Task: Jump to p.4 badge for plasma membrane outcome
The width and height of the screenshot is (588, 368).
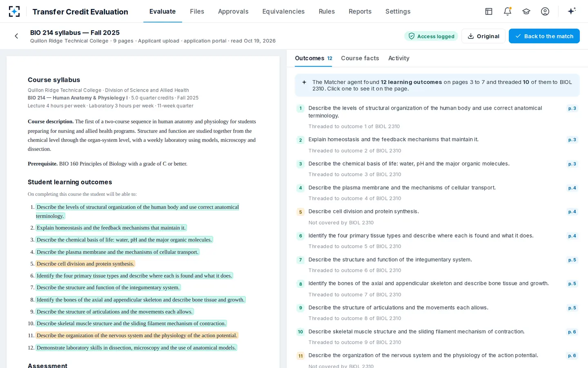Action: click(x=572, y=188)
